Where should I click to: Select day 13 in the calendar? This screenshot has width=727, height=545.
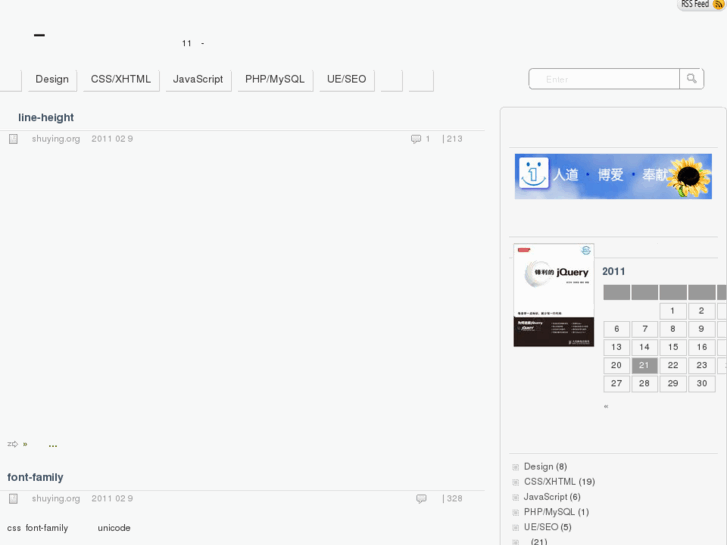[x=617, y=347]
